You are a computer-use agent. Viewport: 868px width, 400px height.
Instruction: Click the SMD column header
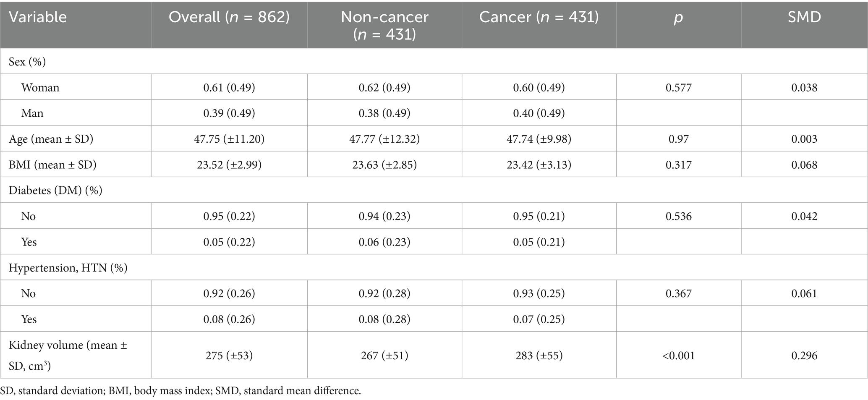point(804,17)
